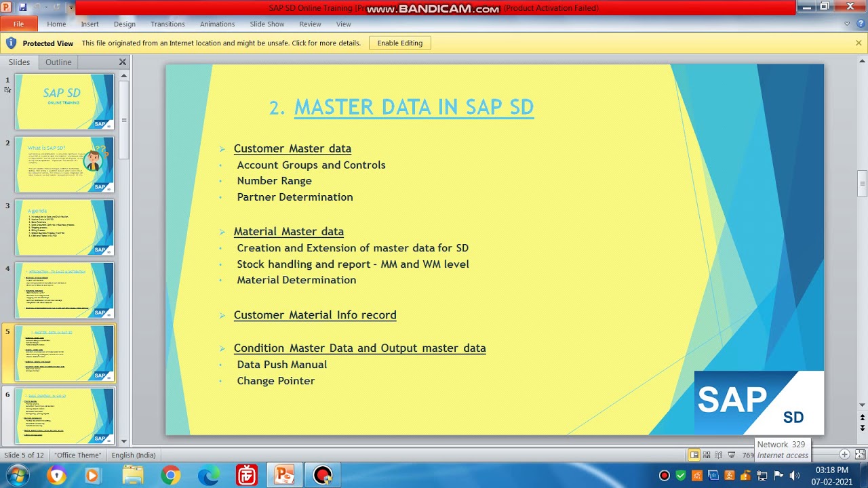Click the slide title MASTER DATA IN SAP SD
Image resolution: width=868 pixels, height=488 pixels.
pyautogui.click(x=414, y=107)
